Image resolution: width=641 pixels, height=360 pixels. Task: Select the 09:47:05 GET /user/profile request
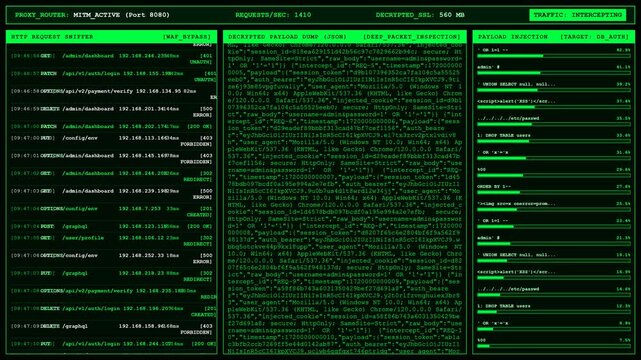(x=111, y=241)
